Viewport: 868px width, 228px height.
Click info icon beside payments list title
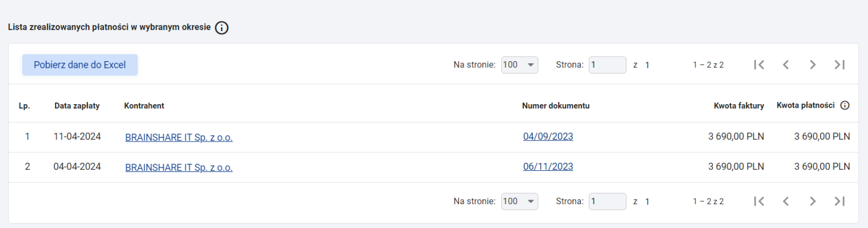(222, 28)
